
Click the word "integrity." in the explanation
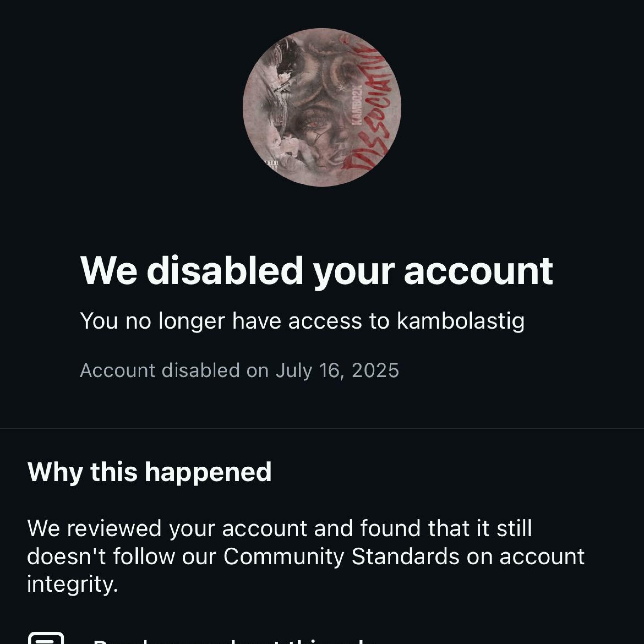click(72, 584)
